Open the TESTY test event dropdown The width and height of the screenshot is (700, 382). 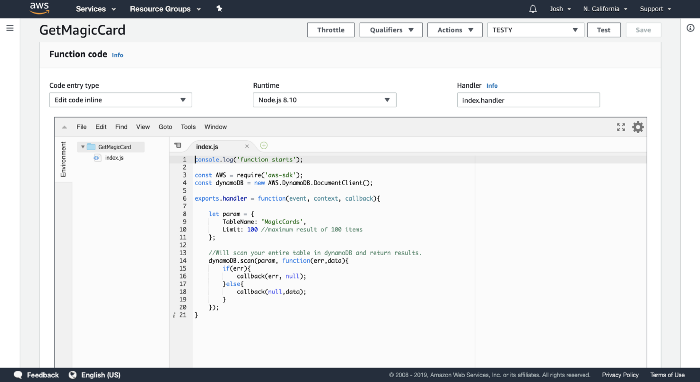536,30
